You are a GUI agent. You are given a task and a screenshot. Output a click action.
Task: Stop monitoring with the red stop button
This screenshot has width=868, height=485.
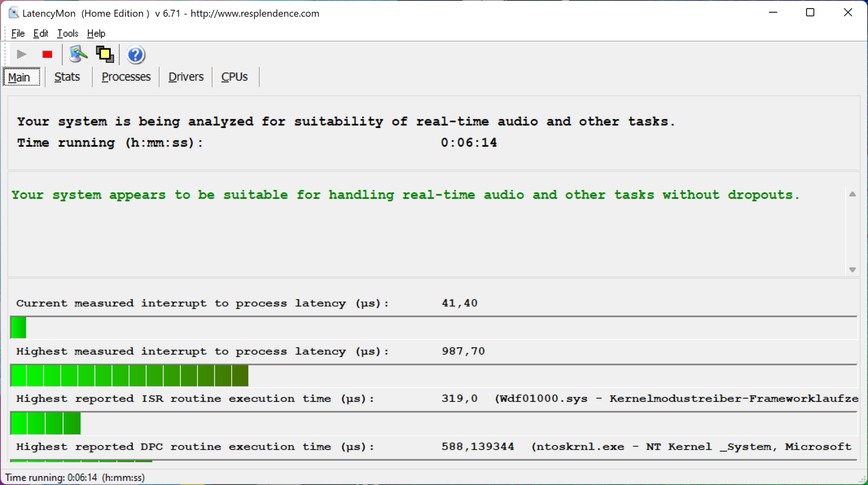click(47, 55)
